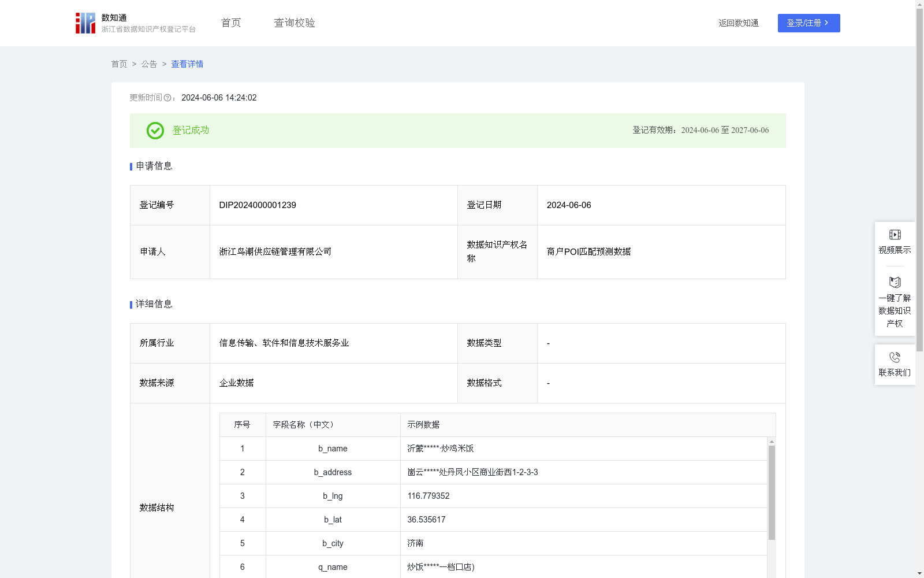Click the 数据结构 row label

click(157, 508)
